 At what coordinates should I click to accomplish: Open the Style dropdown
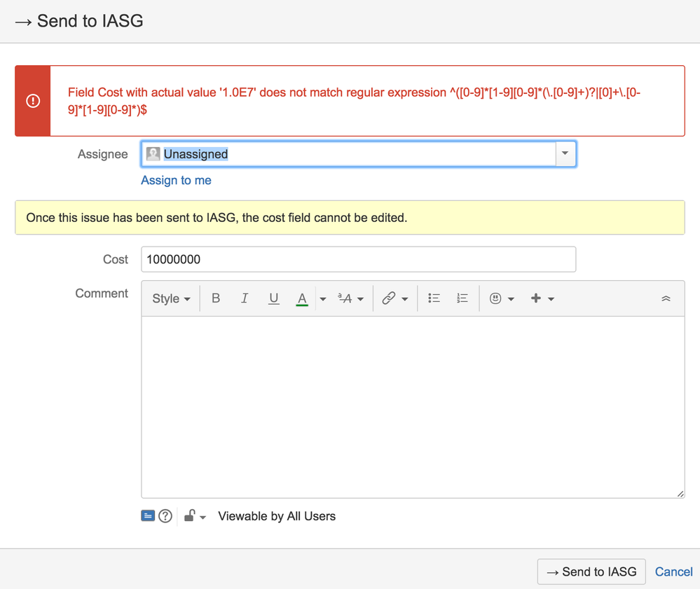(171, 298)
